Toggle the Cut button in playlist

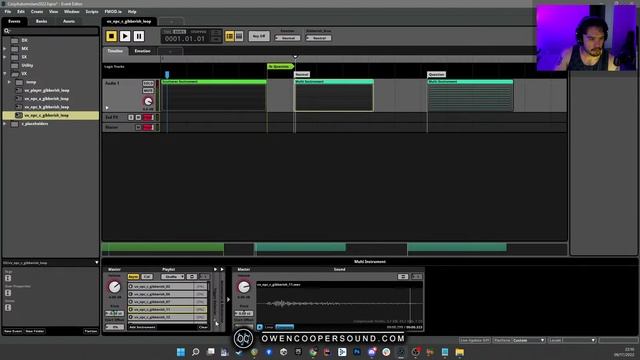coord(147,277)
